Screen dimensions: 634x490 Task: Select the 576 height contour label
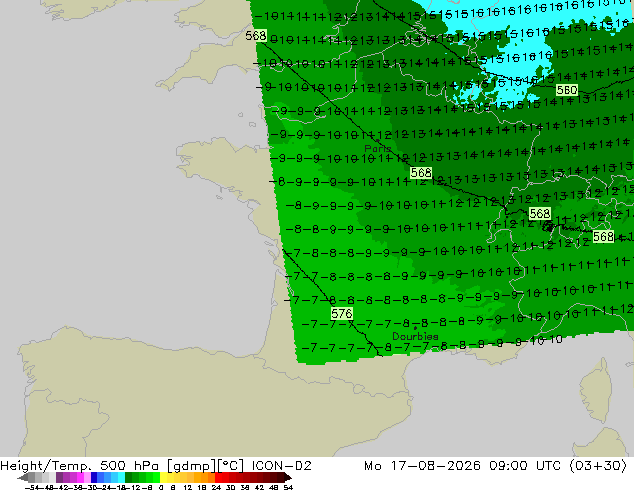(342, 313)
